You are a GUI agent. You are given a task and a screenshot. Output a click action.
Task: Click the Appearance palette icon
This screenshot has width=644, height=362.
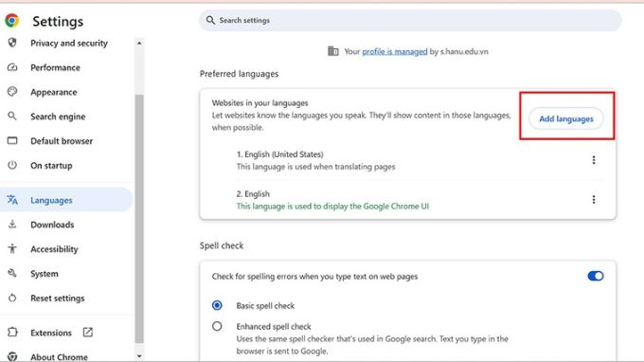12,91
